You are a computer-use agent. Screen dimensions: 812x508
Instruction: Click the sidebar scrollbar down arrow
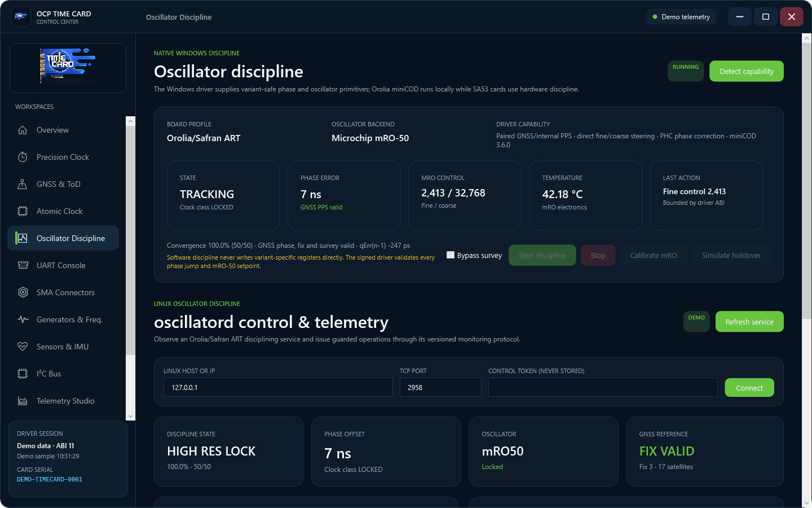pos(131,417)
